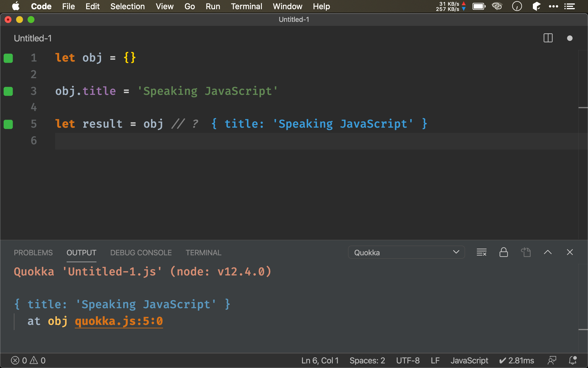Switch to the PROBLEMS tab
588x368 pixels.
coord(33,252)
